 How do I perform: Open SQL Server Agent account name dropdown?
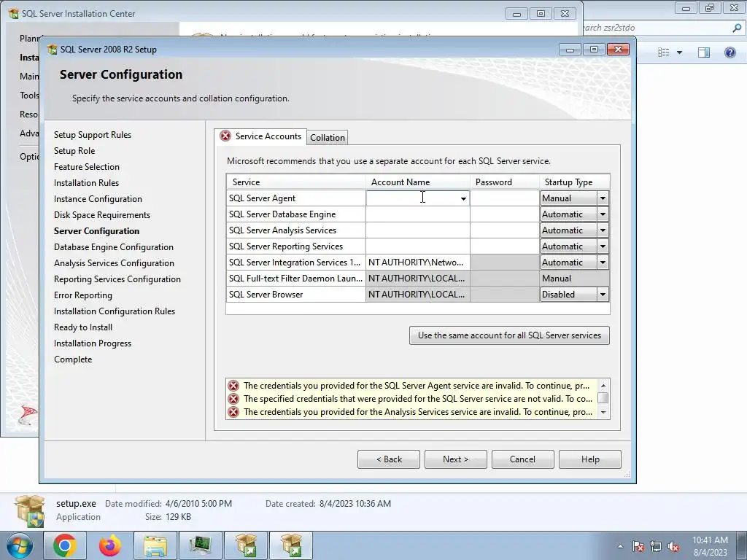[463, 198]
